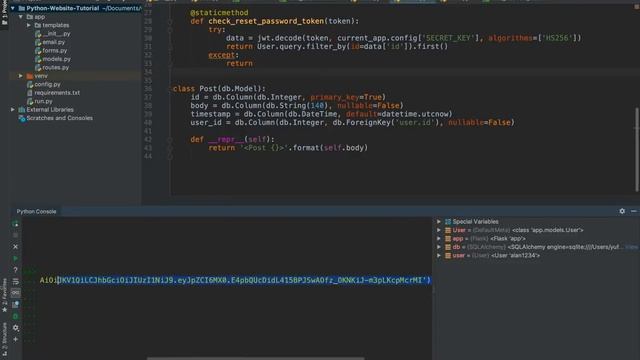Click the 'jwt.decode' call text
The width and height of the screenshot is (640, 360).
pyautogui.click(x=281, y=38)
